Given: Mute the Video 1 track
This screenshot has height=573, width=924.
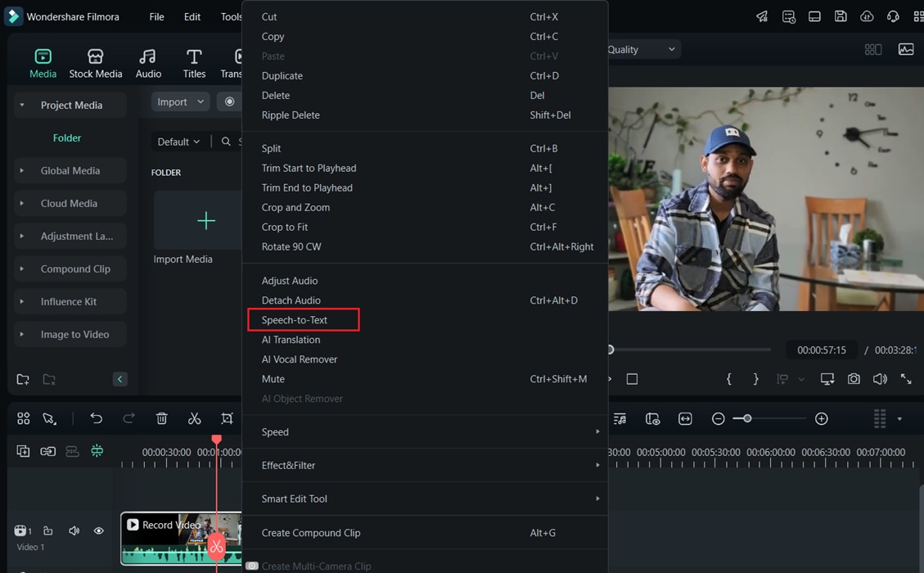Looking at the screenshot, I should [74, 530].
